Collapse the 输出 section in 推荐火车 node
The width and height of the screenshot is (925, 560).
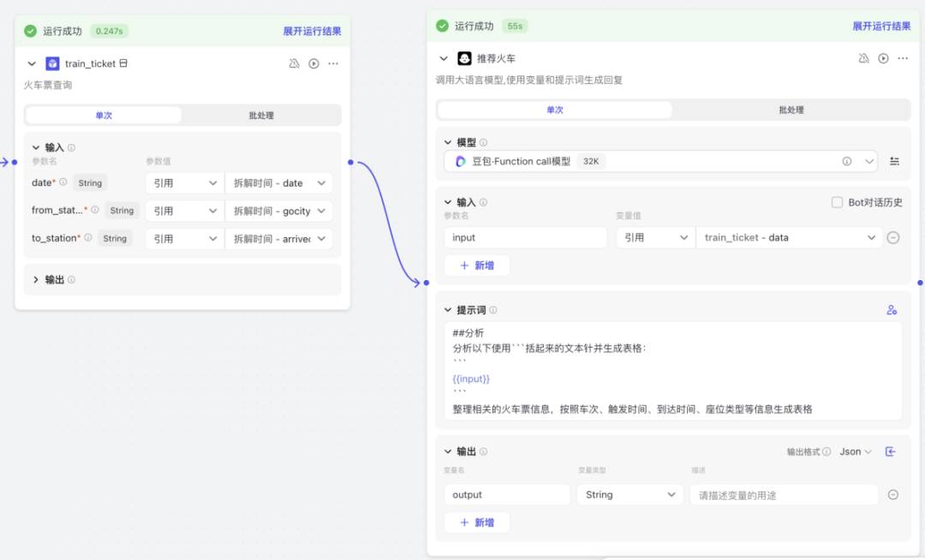point(447,451)
